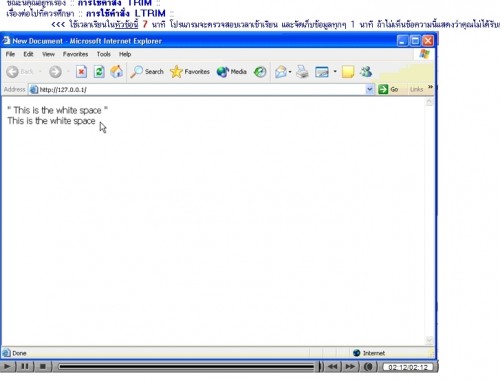Open the Edit menu

[x=28, y=54]
